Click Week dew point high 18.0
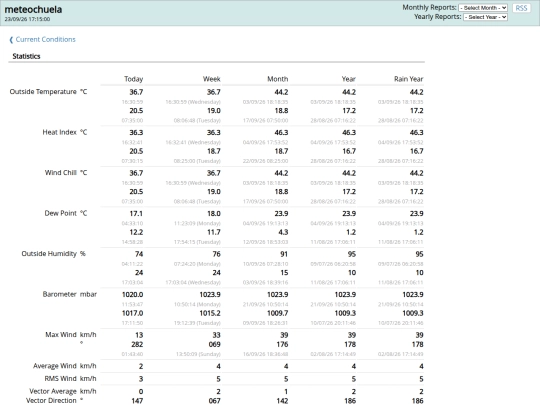This screenshot has width=540, height=405. [x=214, y=214]
